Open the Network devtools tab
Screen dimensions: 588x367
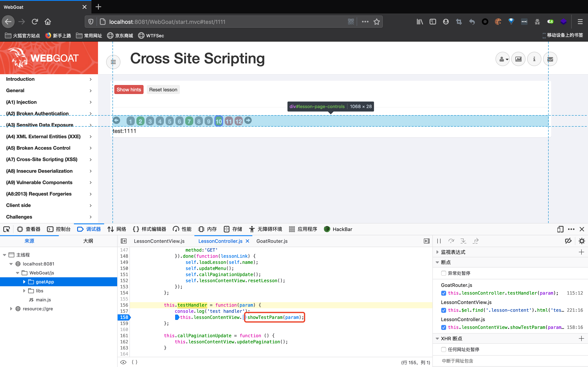tap(117, 229)
